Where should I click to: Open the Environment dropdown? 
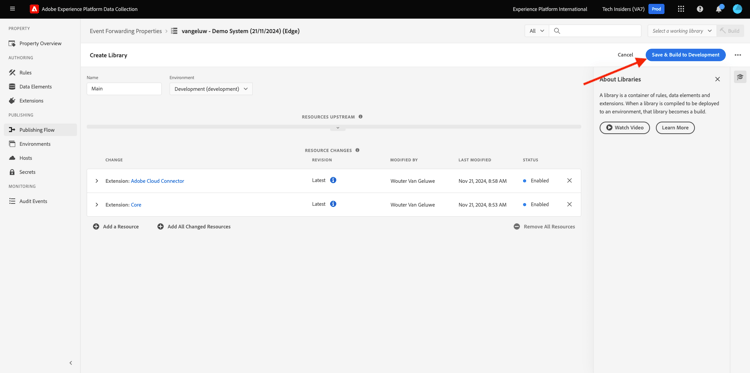(211, 89)
